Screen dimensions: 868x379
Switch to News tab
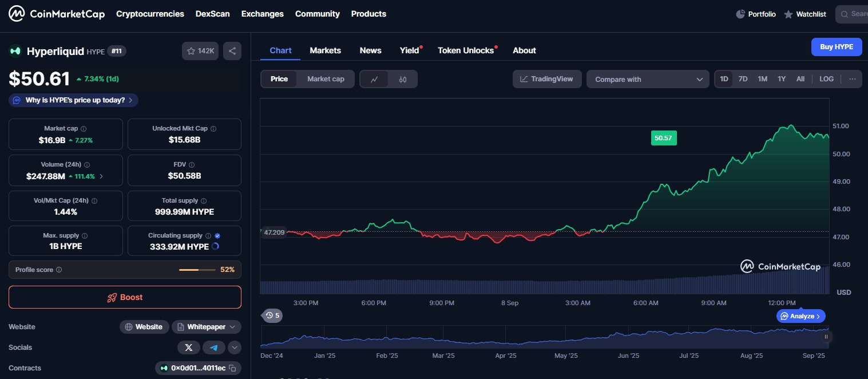370,50
